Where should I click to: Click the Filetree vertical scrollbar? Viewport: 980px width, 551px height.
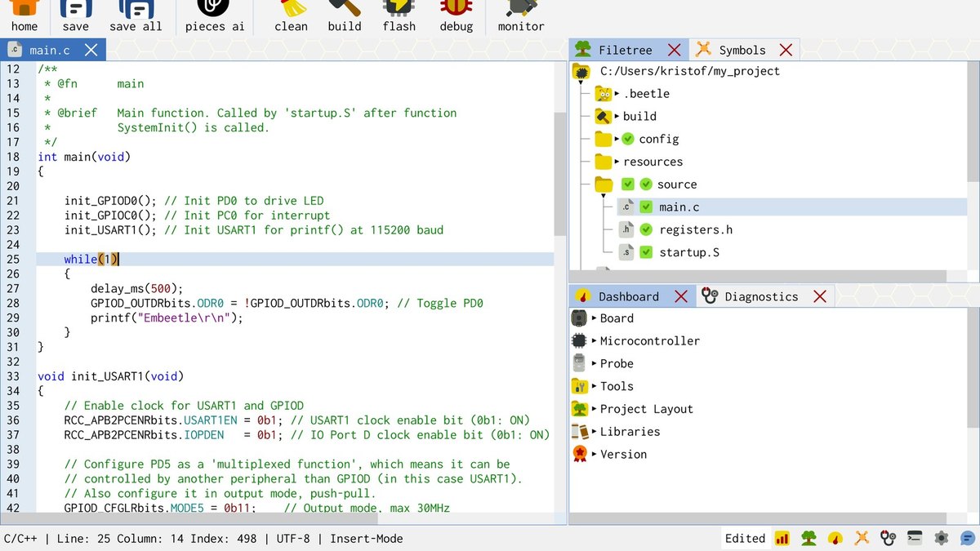coord(973,121)
